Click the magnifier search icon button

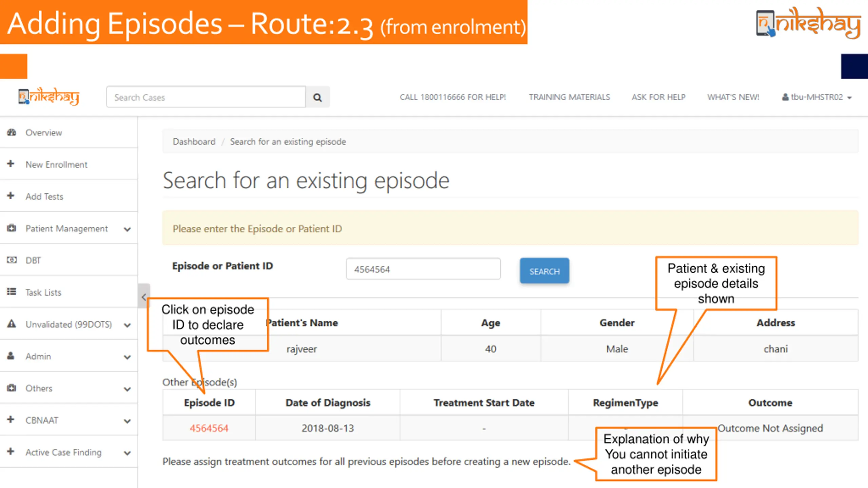click(x=317, y=97)
